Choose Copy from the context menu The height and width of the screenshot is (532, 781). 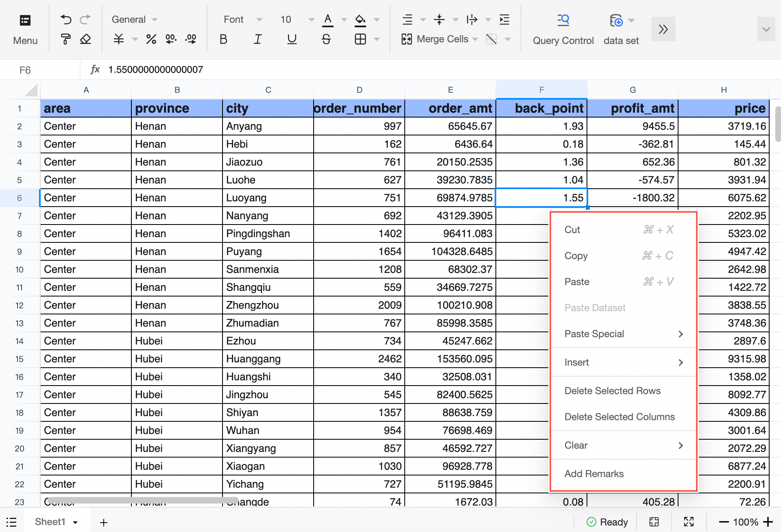pos(623,256)
